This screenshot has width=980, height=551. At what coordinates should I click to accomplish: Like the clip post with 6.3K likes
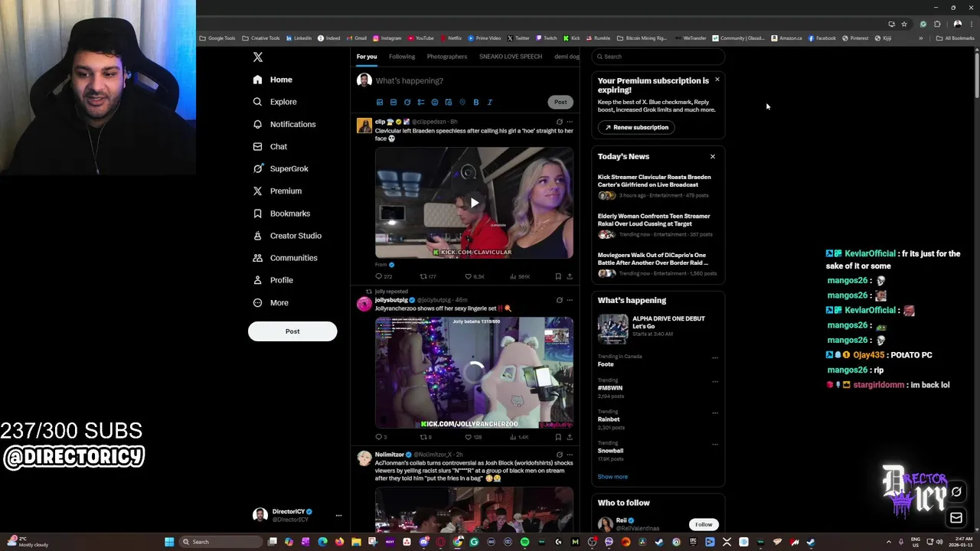tap(475, 276)
